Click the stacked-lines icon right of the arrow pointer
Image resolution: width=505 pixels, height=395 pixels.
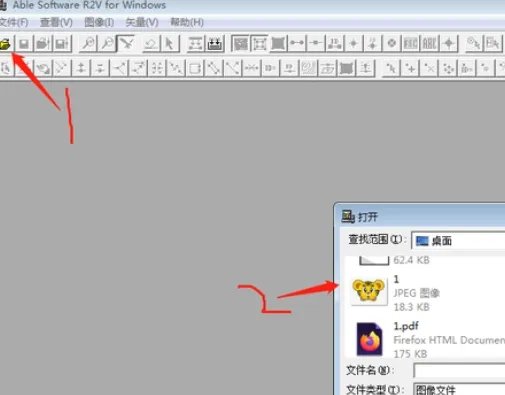click(196, 44)
